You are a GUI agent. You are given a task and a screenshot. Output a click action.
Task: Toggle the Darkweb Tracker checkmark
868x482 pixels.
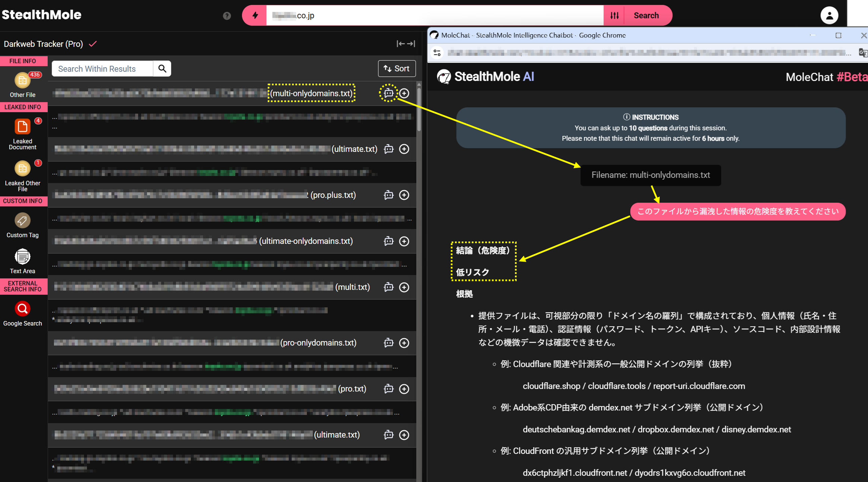point(93,44)
